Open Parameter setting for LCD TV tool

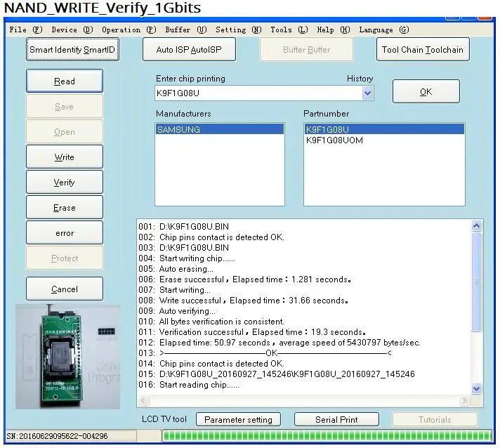[x=238, y=419]
